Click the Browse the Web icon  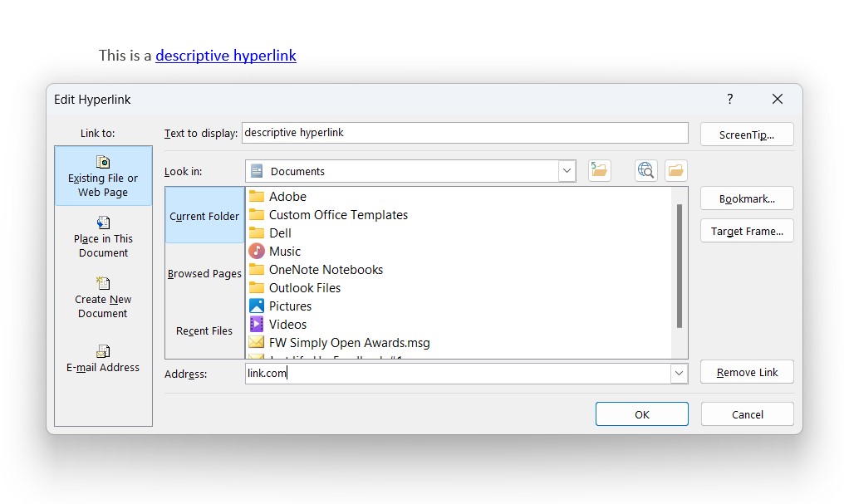pos(645,171)
